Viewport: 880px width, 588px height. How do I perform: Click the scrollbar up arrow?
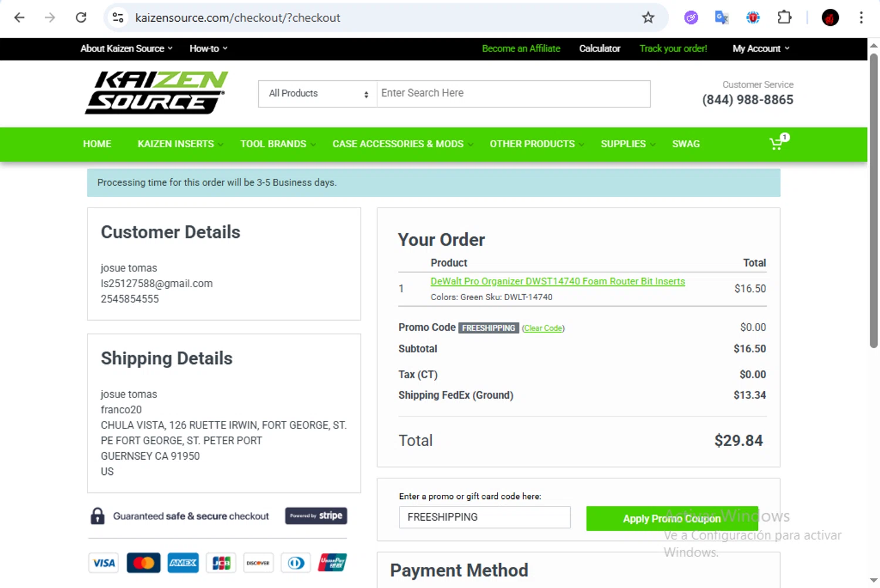(874, 45)
